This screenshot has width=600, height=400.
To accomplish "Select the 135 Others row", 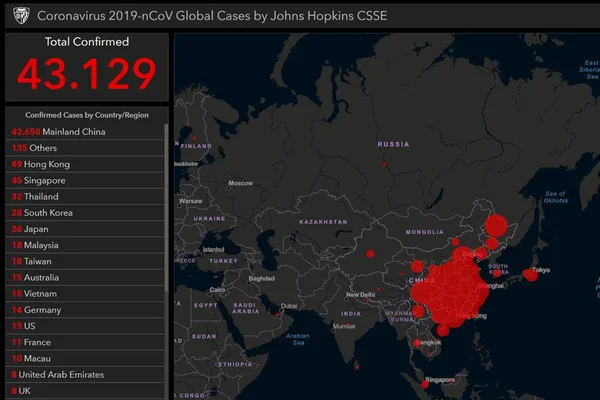I will (85, 148).
